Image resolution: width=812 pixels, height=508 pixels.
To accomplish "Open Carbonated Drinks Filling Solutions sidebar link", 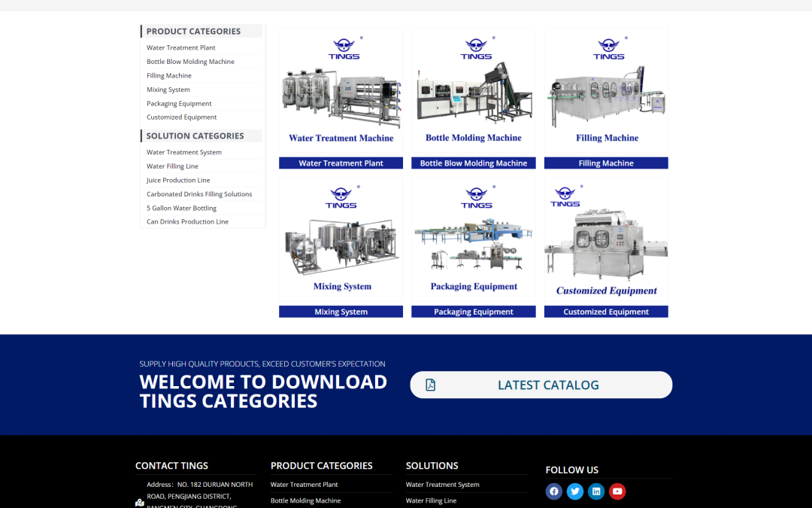I will pyautogui.click(x=199, y=194).
